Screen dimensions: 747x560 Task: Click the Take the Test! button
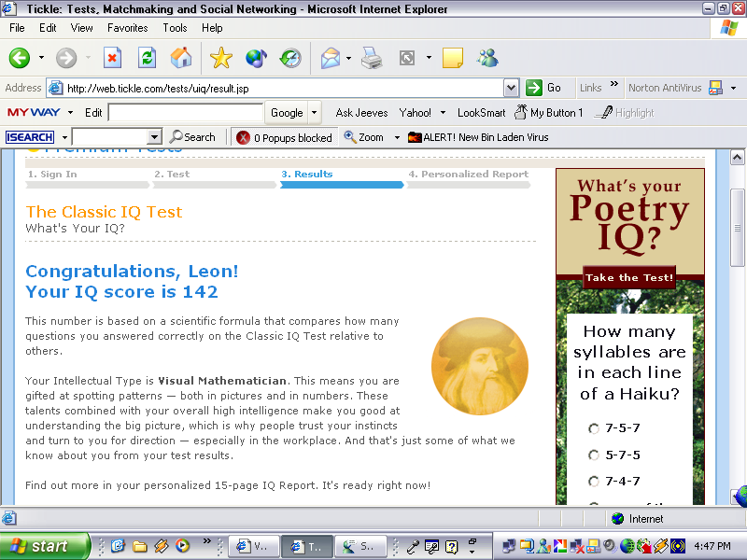[x=629, y=277]
